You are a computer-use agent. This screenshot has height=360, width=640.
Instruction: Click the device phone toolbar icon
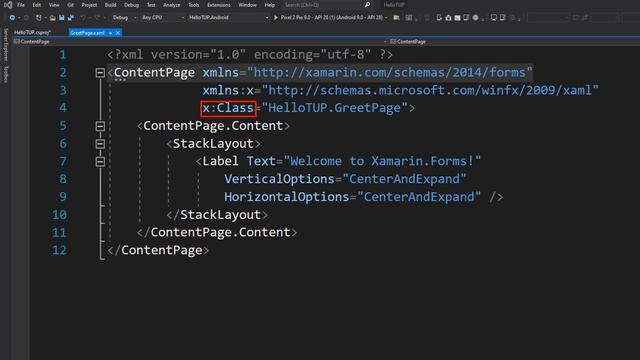click(x=439, y=18)
